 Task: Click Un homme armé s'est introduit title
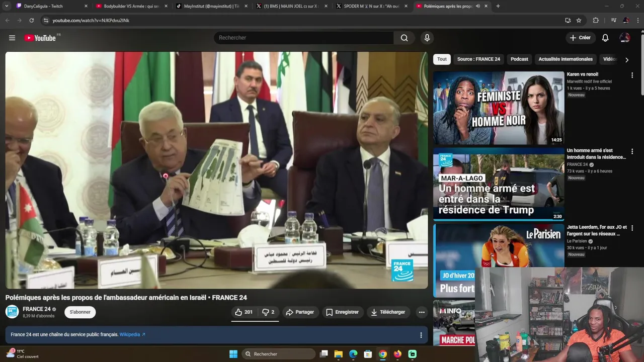pos(596,154)
